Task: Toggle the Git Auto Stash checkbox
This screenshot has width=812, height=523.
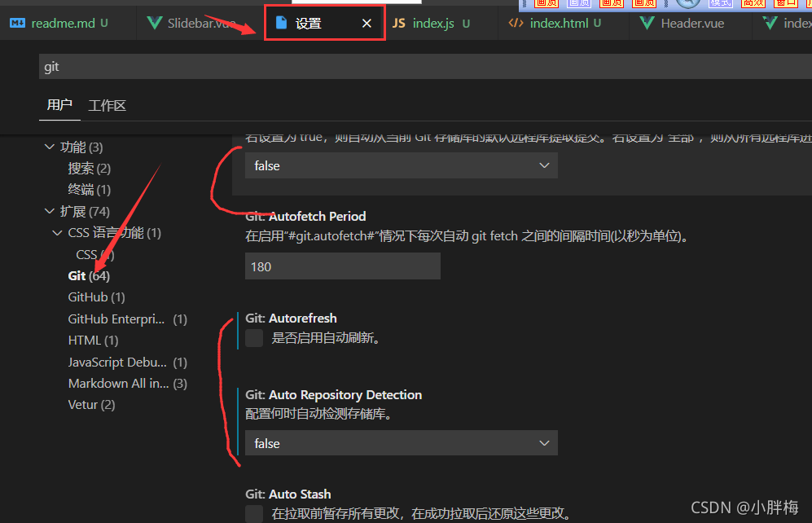Action: point(254,514)
